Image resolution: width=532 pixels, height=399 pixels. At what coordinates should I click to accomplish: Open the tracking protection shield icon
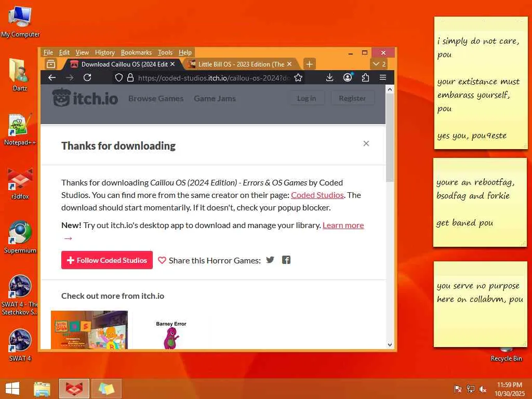119,78
